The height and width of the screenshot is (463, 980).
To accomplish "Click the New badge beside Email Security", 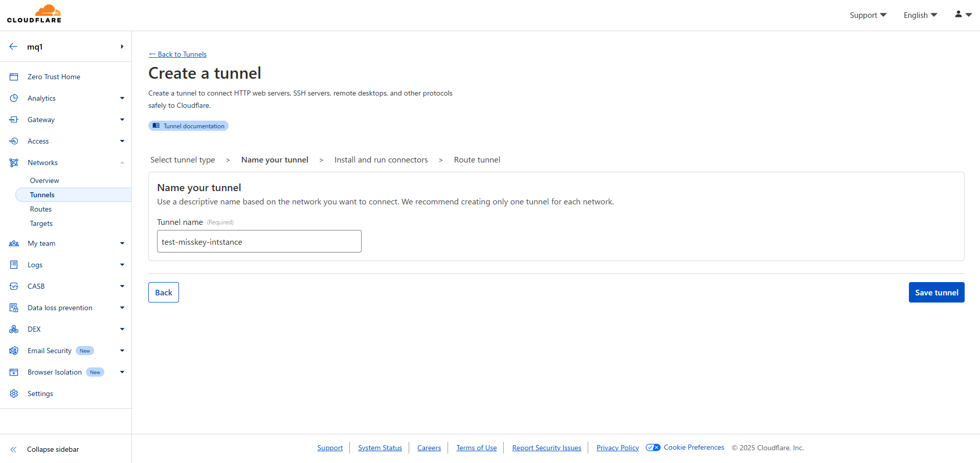I will (x=85, y=351).
